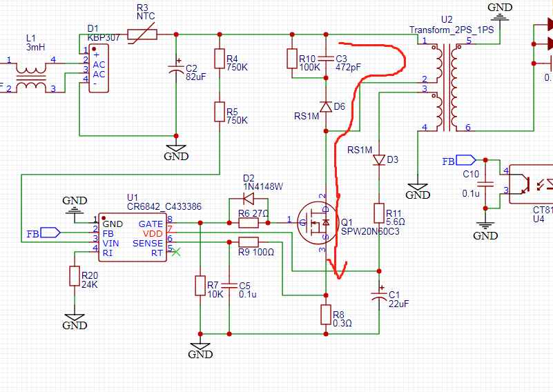The width and height of the screenshot is (553, 392).
Task: Select the D6 RS1M diode symbol
Action: (x=326, y=107)
